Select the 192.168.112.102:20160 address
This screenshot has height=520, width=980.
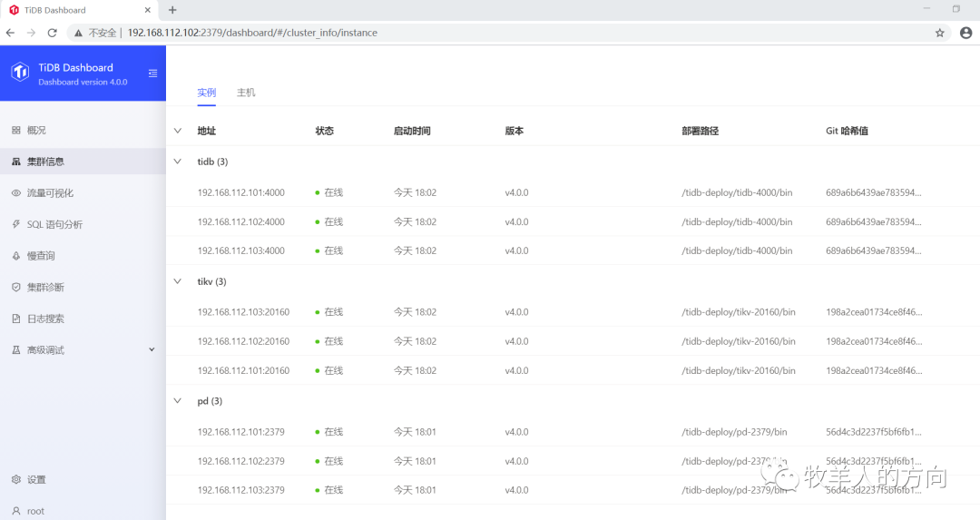pyautogui.click(x=244, y=341)
